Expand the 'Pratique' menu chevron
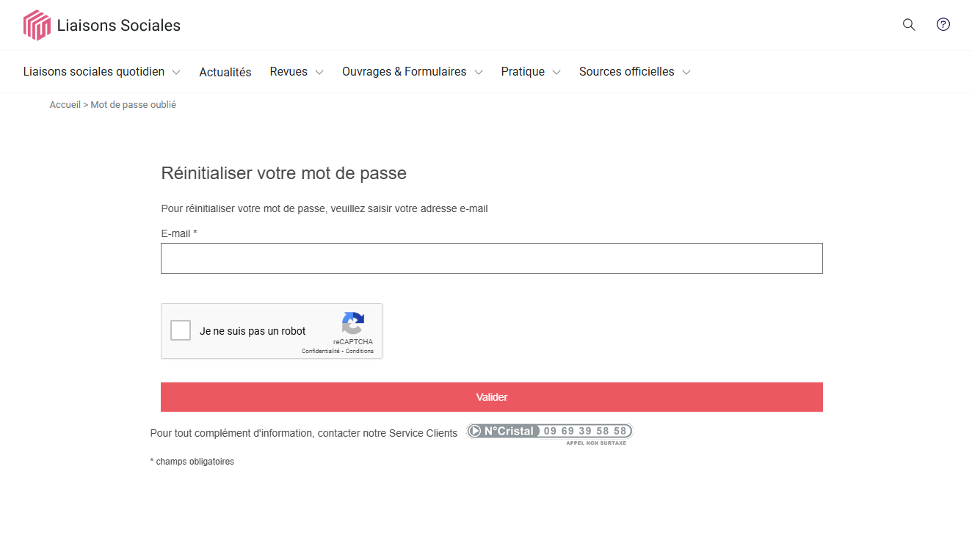The image size is (972, 560). click(556, 72)
